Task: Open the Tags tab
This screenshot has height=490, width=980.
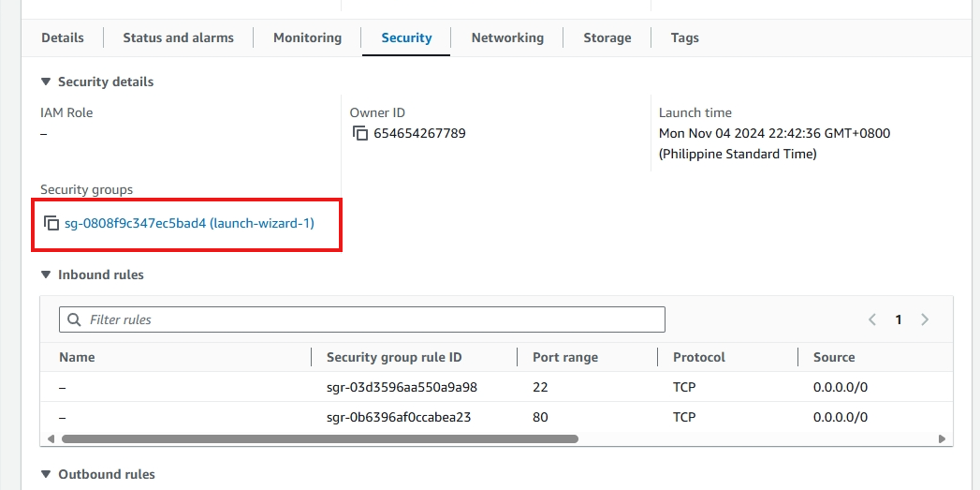Action: click(685, 38)
